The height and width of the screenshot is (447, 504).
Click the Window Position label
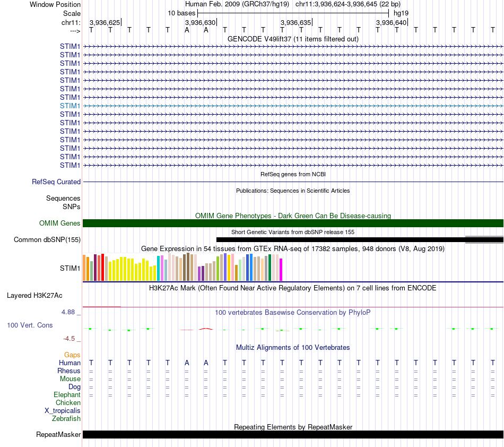55,4
